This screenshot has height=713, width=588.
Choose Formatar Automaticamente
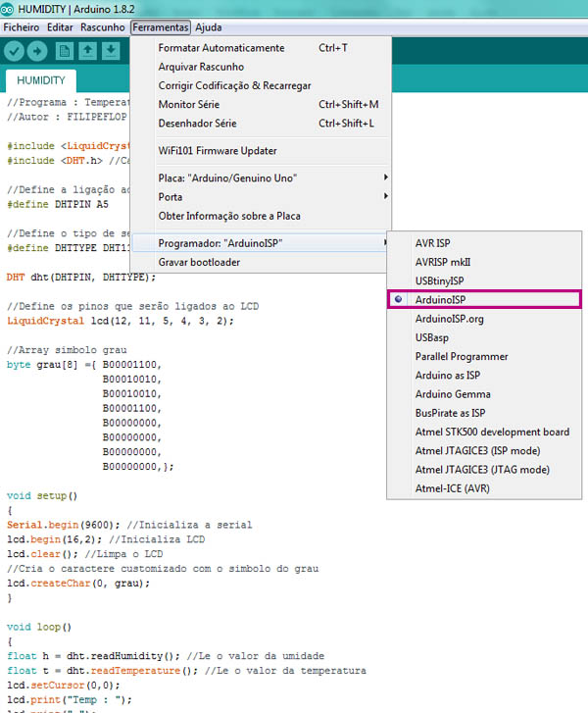click(261, 48)
